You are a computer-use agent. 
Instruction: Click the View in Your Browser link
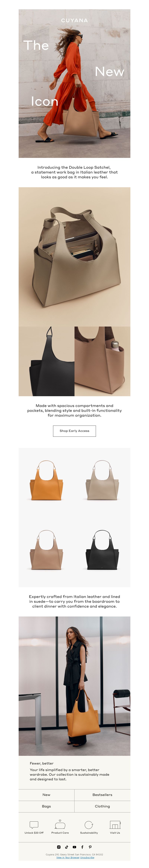tap(68, 857)
